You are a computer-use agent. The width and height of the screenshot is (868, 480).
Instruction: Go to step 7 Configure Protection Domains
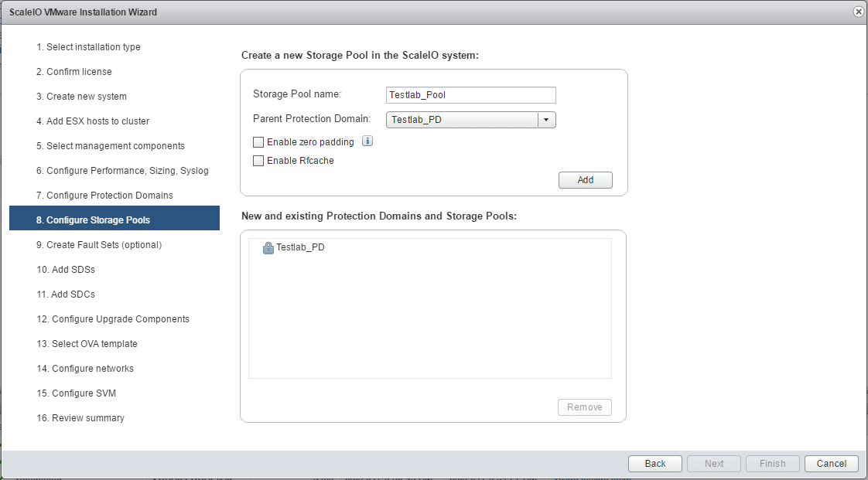click(x=104, y=196)
